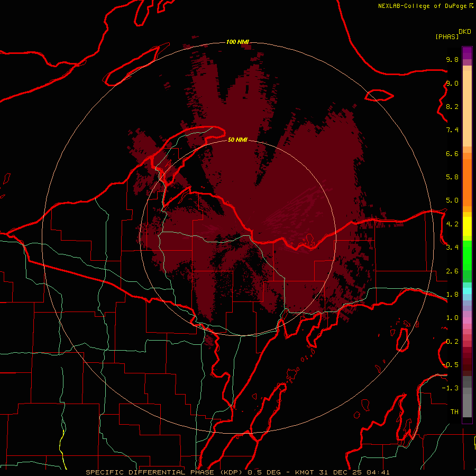
Task: Click the 1.8 value on color scale
Action: [452, 295]
